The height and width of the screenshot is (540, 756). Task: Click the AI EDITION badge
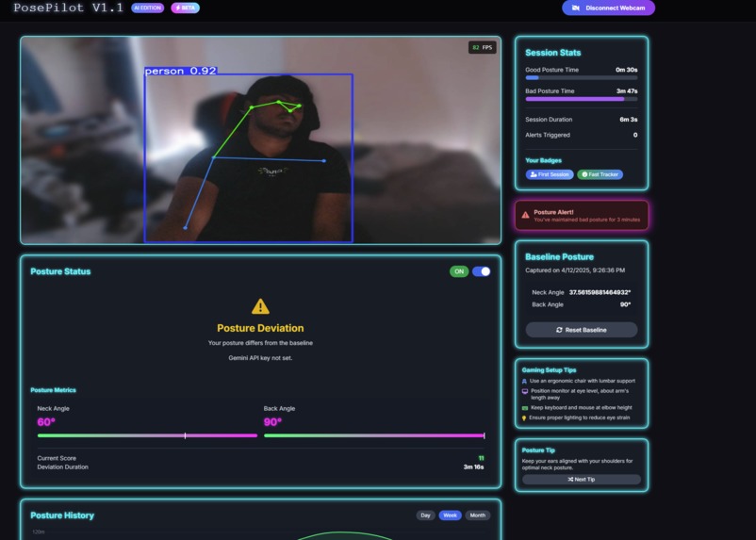coord(148,8)
